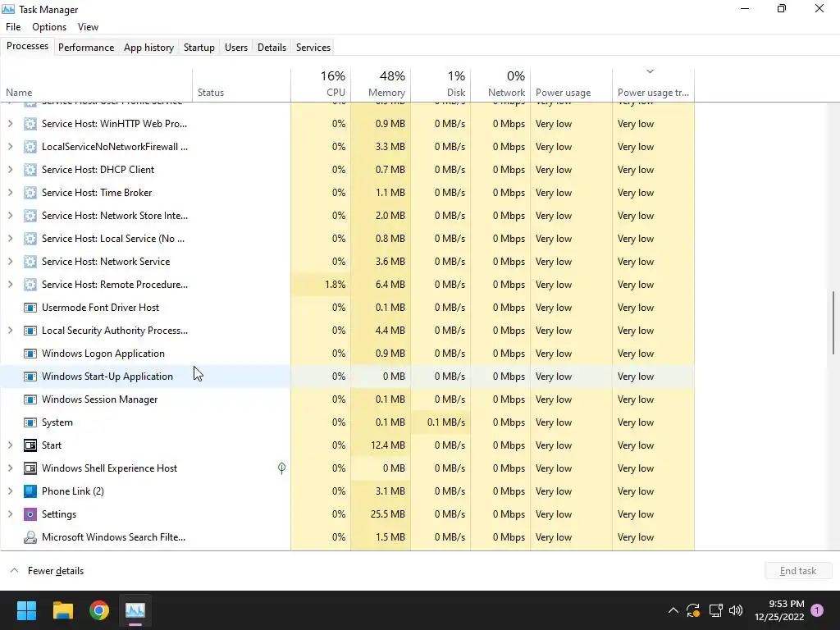
Task: Switch to the Users tab
Action: click(x=236, y=47)
